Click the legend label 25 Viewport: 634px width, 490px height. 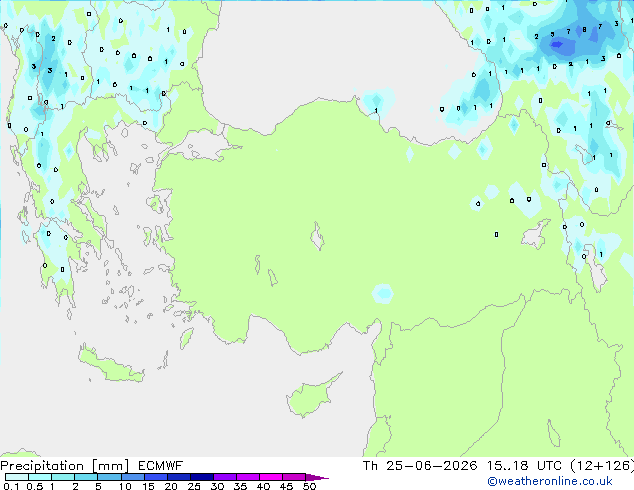tap(194, 486)
